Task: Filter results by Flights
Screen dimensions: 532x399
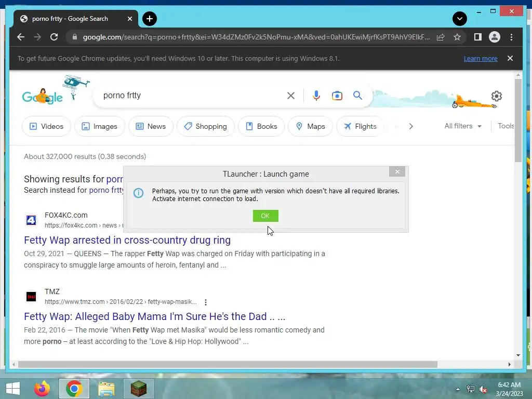Action: pyautogui.click(x=360, y=126)
